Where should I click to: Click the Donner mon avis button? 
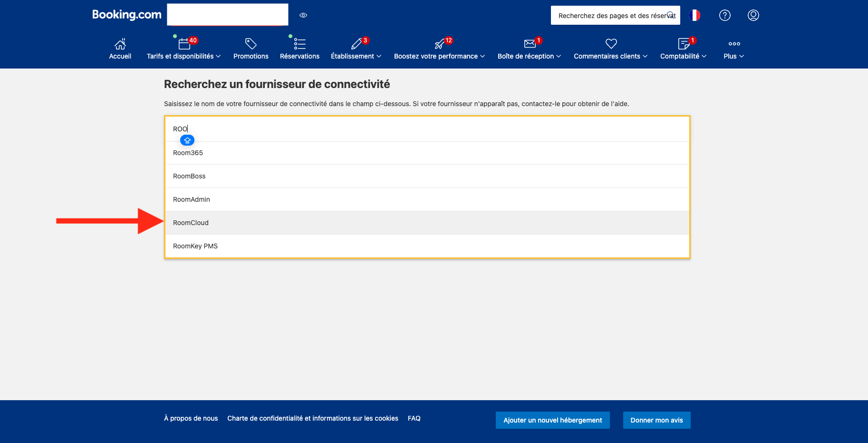point(657,420)
